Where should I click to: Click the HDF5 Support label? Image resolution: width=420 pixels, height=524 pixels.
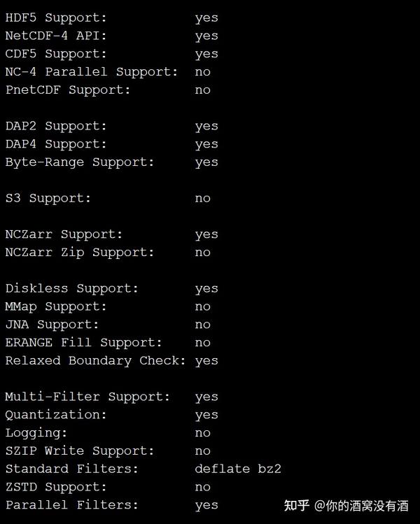(56, 17)
